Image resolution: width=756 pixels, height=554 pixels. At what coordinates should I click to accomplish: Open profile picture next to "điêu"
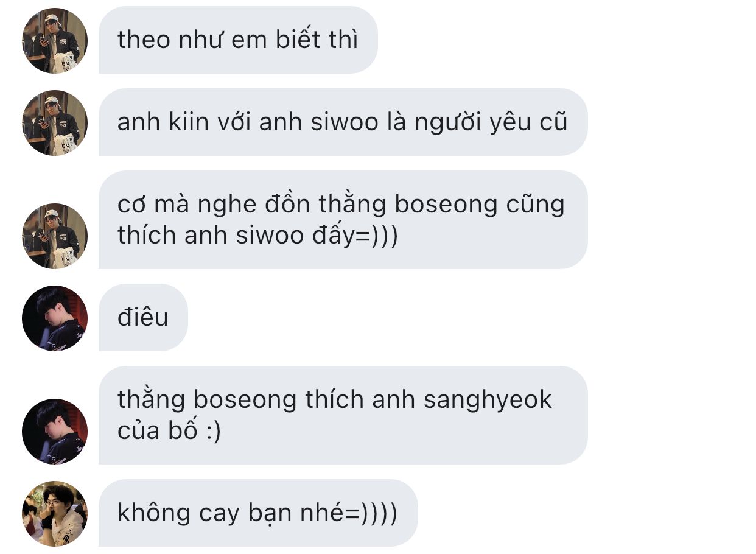pyautogui.click(x=55, y=318)
